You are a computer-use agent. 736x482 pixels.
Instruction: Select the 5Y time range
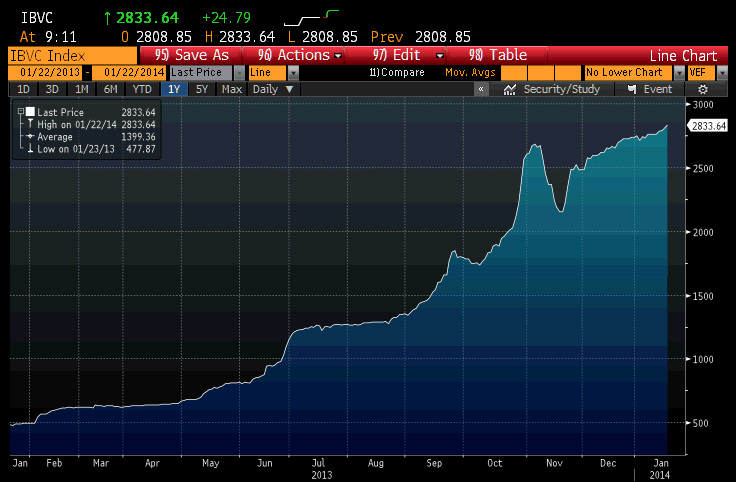(x=202, y=89)
